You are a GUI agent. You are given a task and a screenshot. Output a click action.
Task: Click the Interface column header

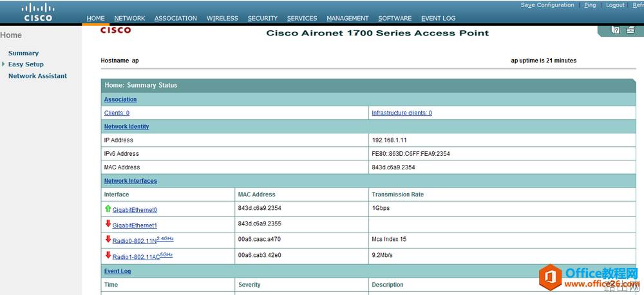(x=116, y=195)
